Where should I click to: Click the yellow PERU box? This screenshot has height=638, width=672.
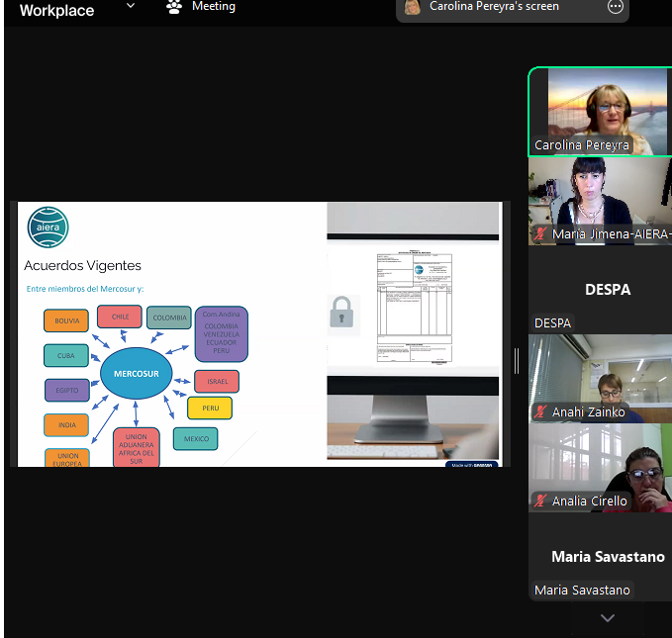pos(210,408)
